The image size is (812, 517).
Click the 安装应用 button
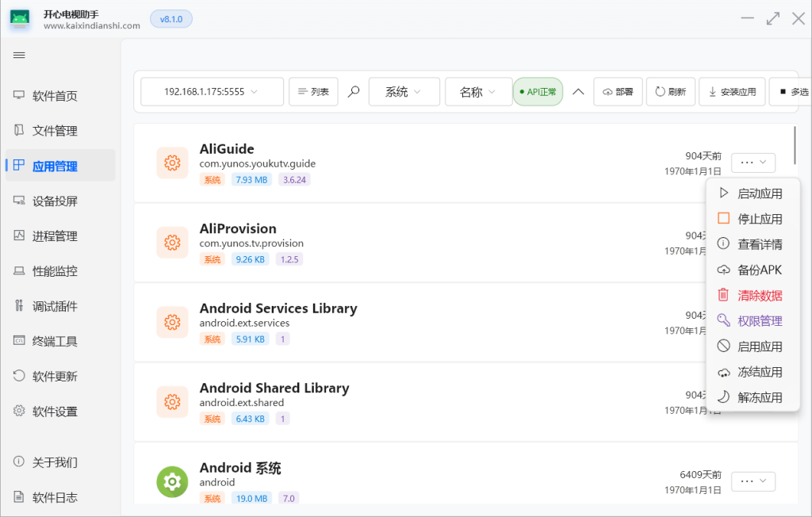click(732, 92)
